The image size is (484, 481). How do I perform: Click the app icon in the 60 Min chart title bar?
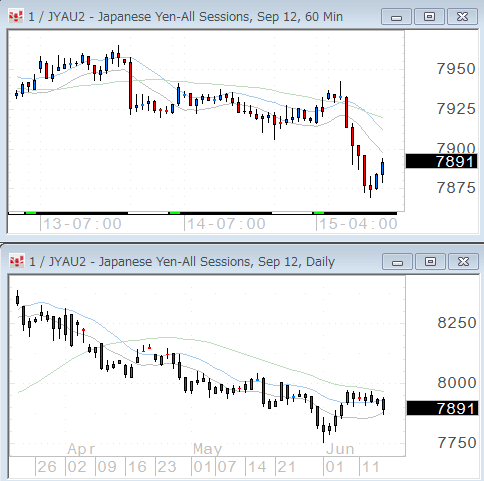pos(16,16)
